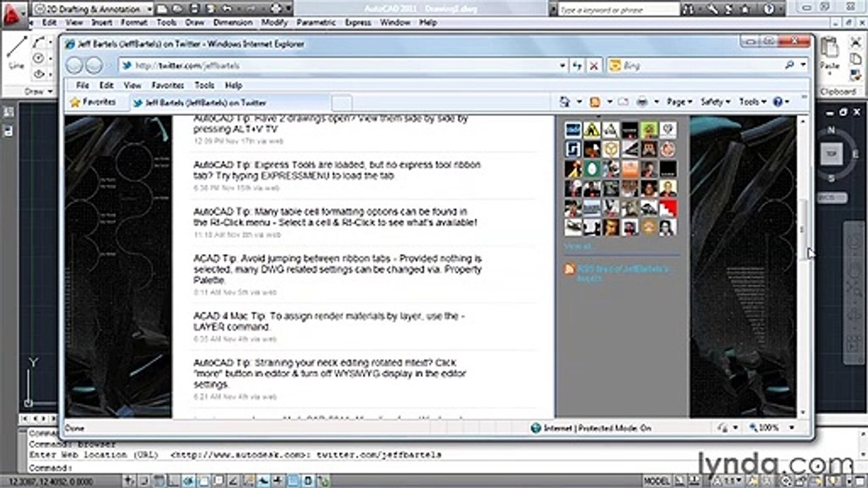
Task: Open AutoCAD Express menu
Action: (358, 22)
